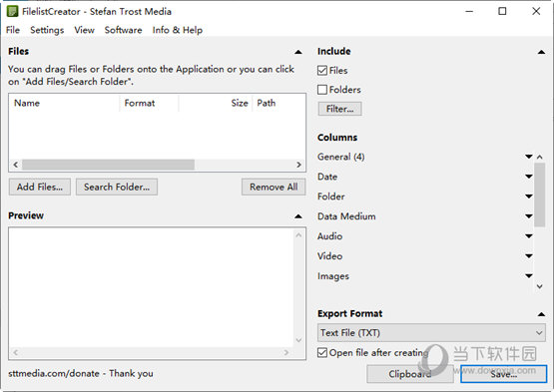Click the Preview scroll up arrow

[298, 234]
